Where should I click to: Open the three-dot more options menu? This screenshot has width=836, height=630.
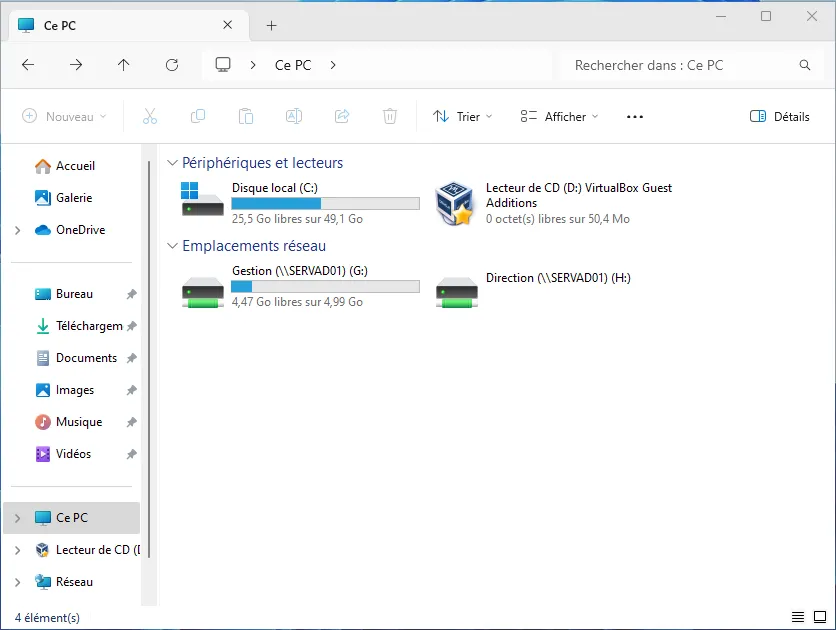click(635, 116)
